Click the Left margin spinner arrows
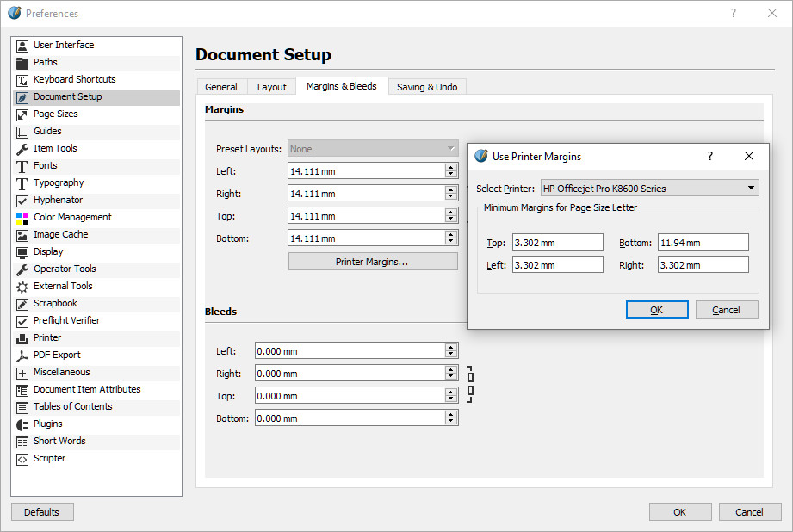This screenshot has height=532, width=793. point(451,171)
